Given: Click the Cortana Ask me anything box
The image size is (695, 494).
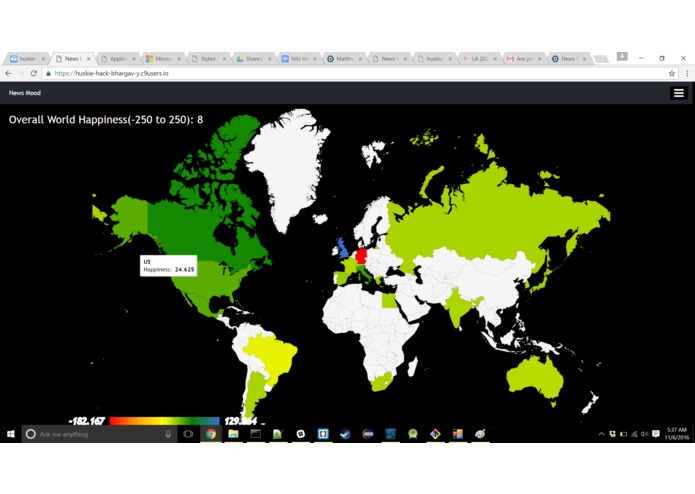Looking at the screenshot, I should pyautogui.click(x=98, y=434).
